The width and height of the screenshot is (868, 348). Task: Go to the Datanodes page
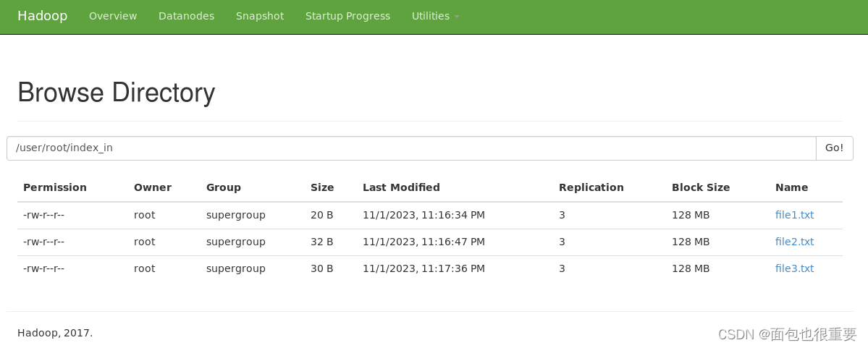186,16
